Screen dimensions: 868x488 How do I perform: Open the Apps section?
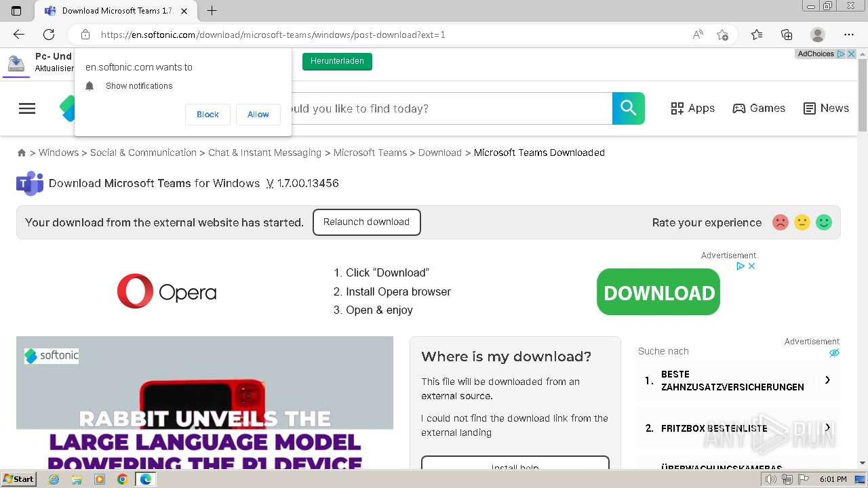click(692, 108)
